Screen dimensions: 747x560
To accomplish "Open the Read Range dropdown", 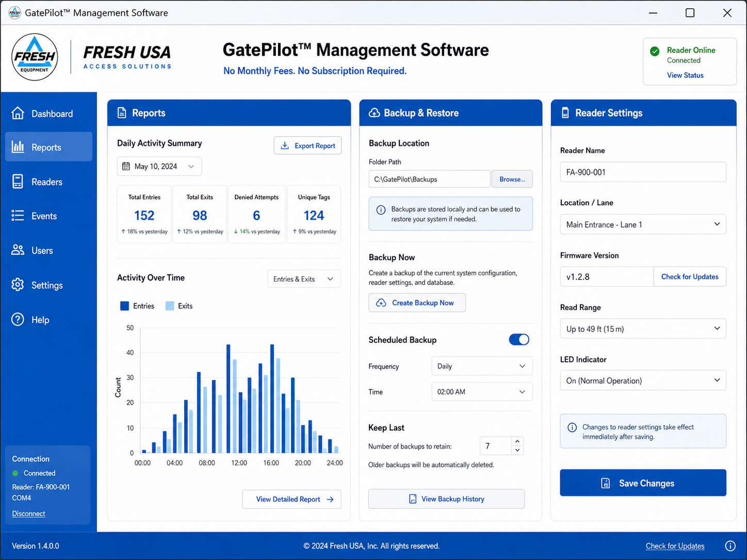I will coord(643,328).
